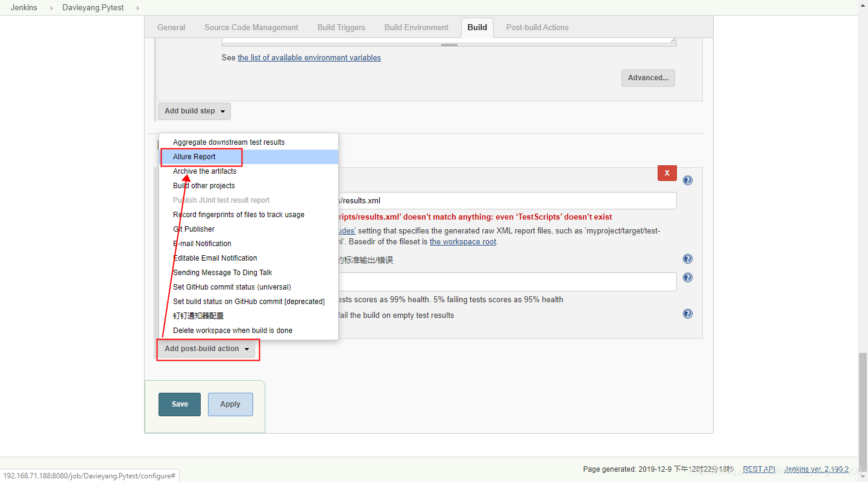Click the Advanced... button

tap(648, 78)
